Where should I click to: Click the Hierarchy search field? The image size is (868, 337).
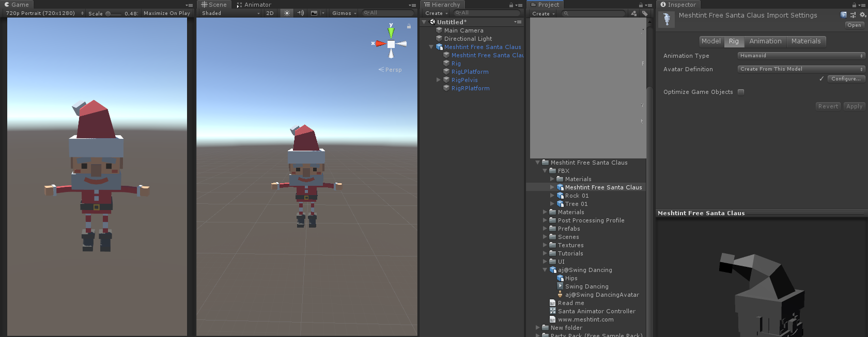pos(487,13)
